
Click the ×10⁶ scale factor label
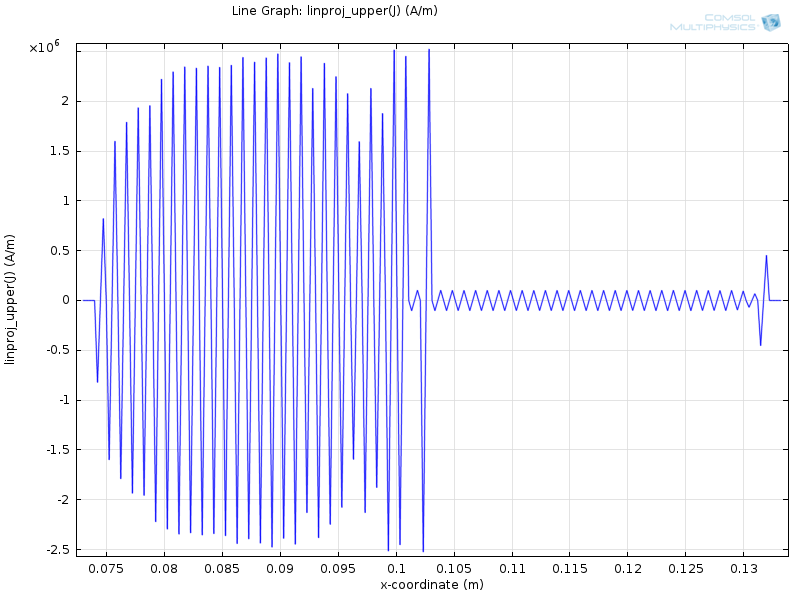45,47
